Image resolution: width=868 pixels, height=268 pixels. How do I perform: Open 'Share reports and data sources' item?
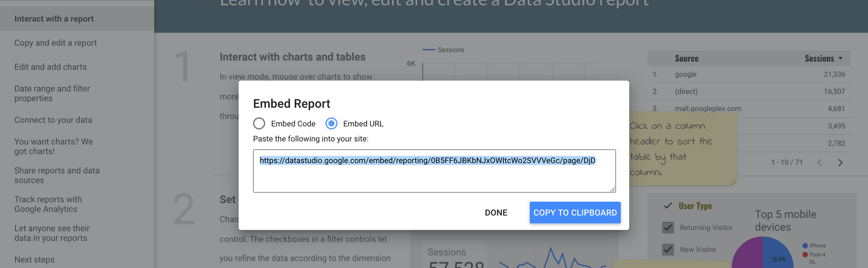pyautogui.click(x=57, y=175)
